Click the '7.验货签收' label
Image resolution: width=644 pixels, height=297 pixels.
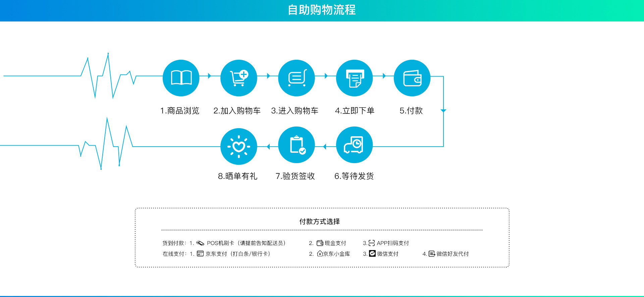pos(295,176)
